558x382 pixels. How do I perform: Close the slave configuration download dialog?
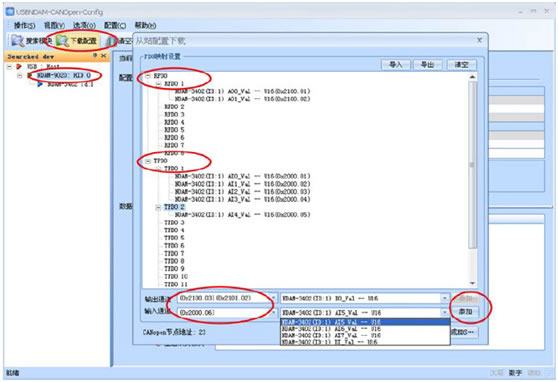pos(479,40)
